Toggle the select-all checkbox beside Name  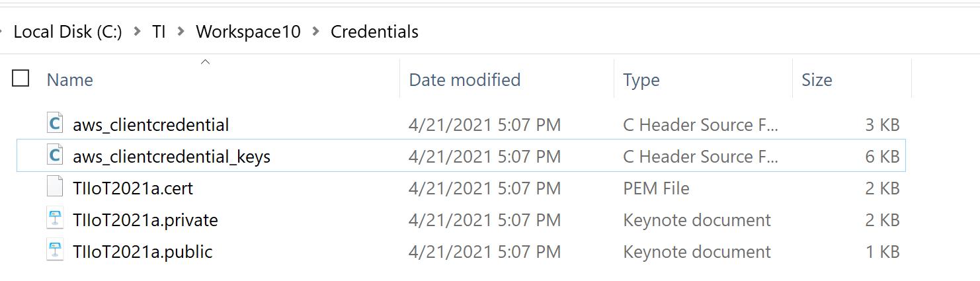point(21,79)
